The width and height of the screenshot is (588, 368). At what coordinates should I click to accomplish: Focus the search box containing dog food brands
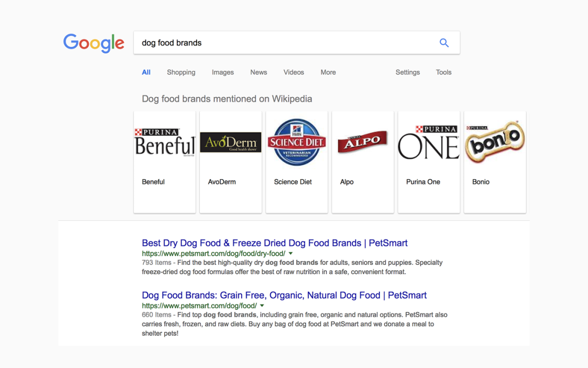click(x=297, y=43)
